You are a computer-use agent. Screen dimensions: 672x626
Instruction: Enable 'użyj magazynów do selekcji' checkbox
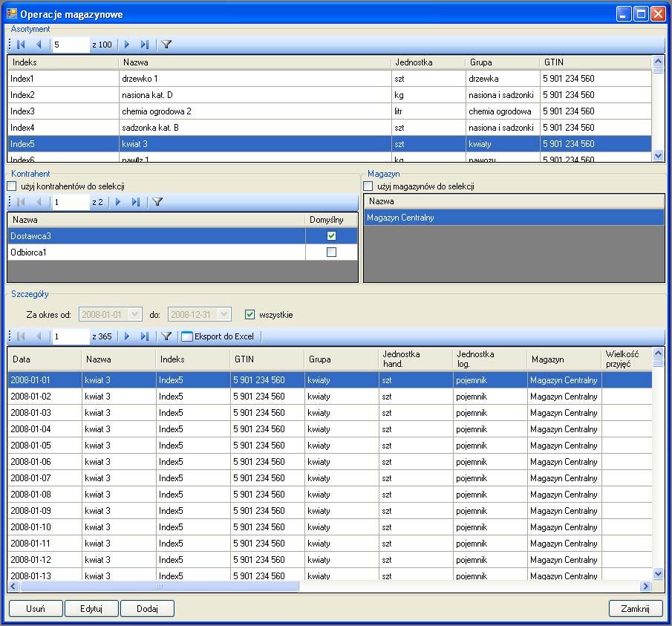(x=368, y=186)
